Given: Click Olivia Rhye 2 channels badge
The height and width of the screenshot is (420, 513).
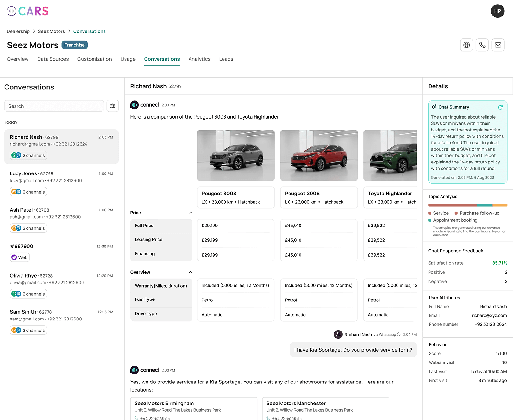Looking at the screenshot, I should click(x=28, y=294).
